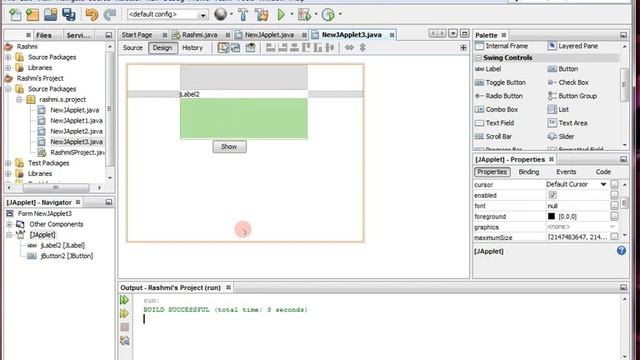Click the red Stop icon in Output panel
Viewport: 640px width, 360px height.
(124, 327)
